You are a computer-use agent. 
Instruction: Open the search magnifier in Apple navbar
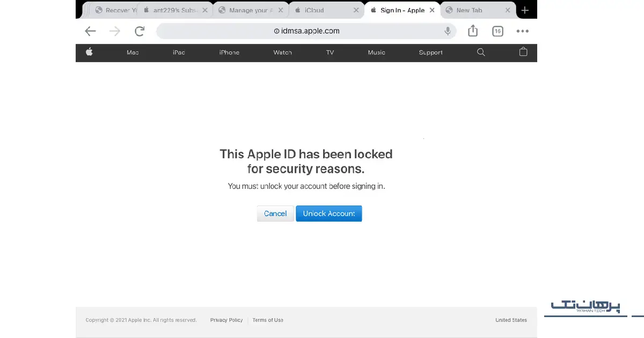481,52
